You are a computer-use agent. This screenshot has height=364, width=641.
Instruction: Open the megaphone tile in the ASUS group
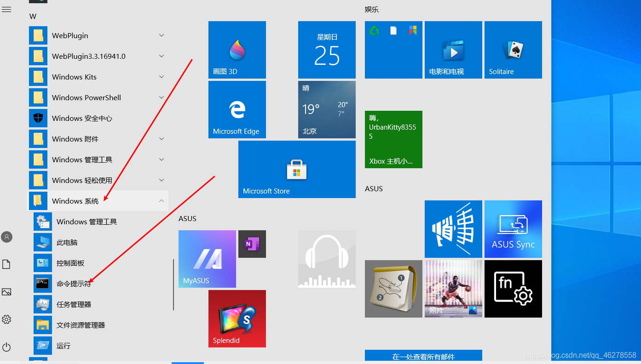[x=453, y=229]
